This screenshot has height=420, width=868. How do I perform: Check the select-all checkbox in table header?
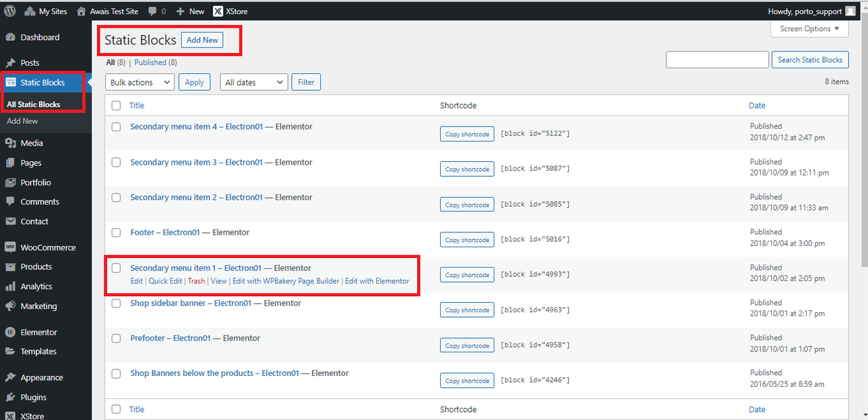pos(116,106)
